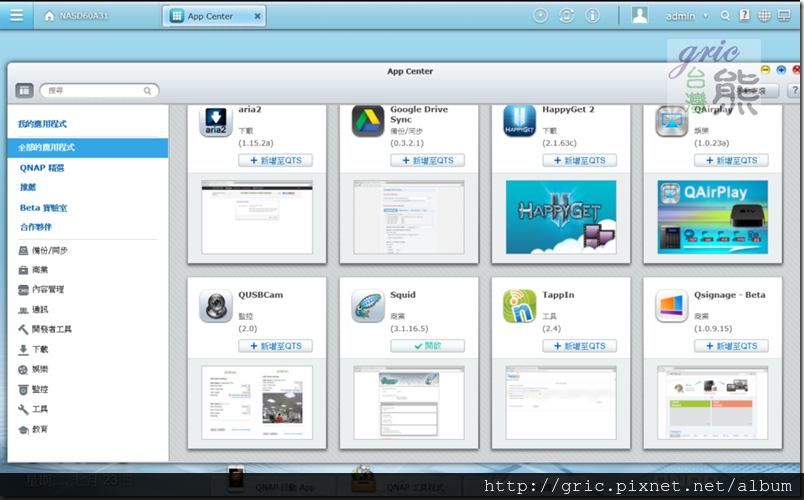
Task: View QUSBCam screenshot thumbnail
Action: click(x=257, y=403)
